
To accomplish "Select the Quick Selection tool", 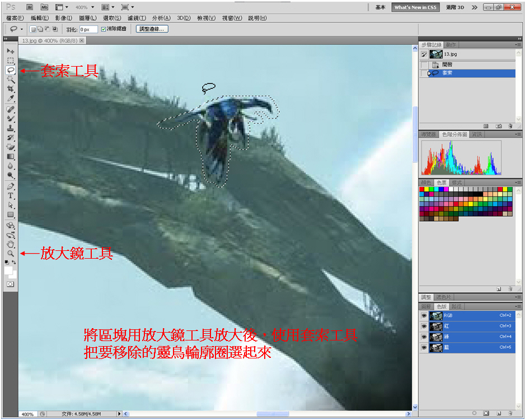I will [11, 80].
